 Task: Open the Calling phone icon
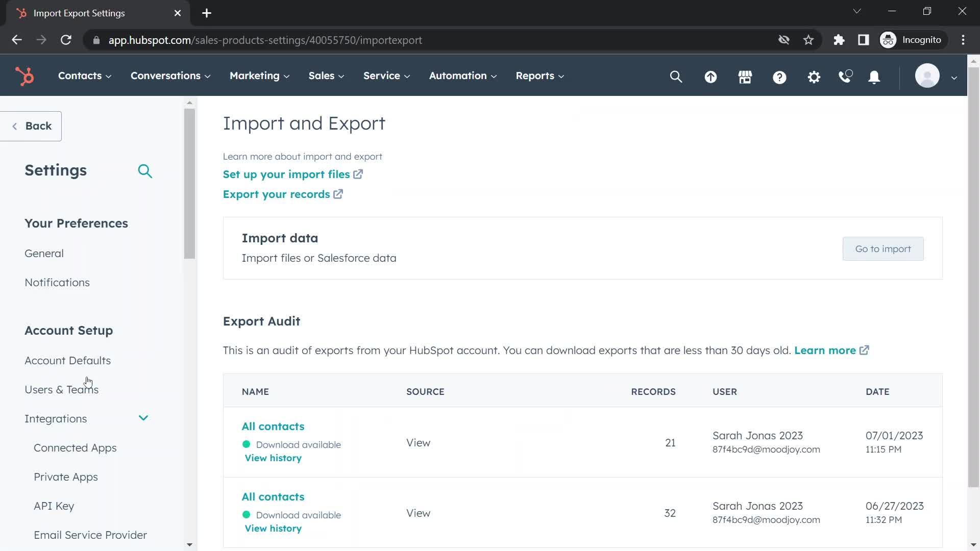[x=845, y=77]
